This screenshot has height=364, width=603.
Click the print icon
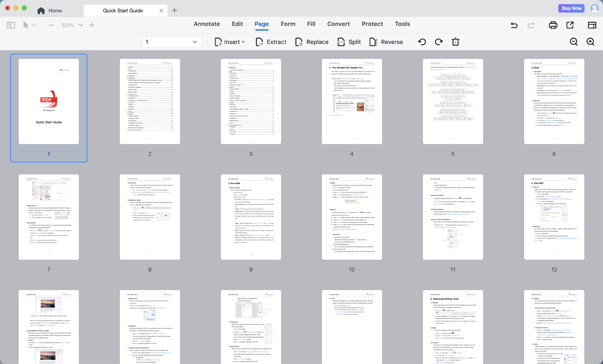tap(553, 25)
